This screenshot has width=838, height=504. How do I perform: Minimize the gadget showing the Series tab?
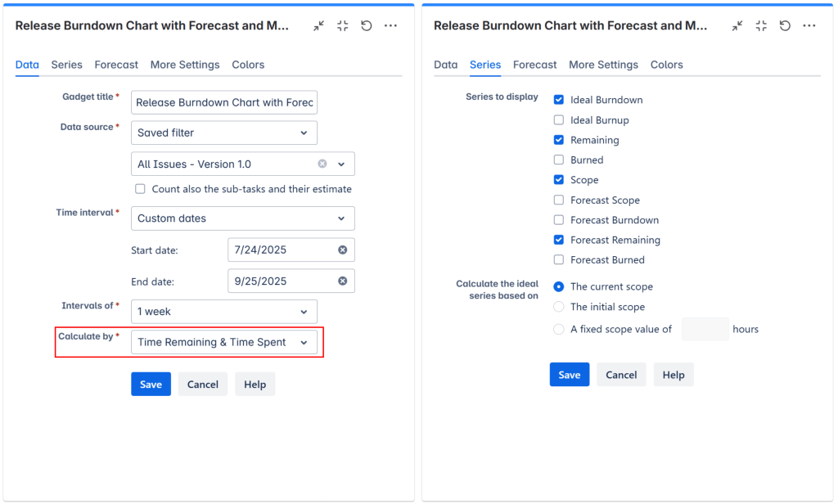pos(737,26)
